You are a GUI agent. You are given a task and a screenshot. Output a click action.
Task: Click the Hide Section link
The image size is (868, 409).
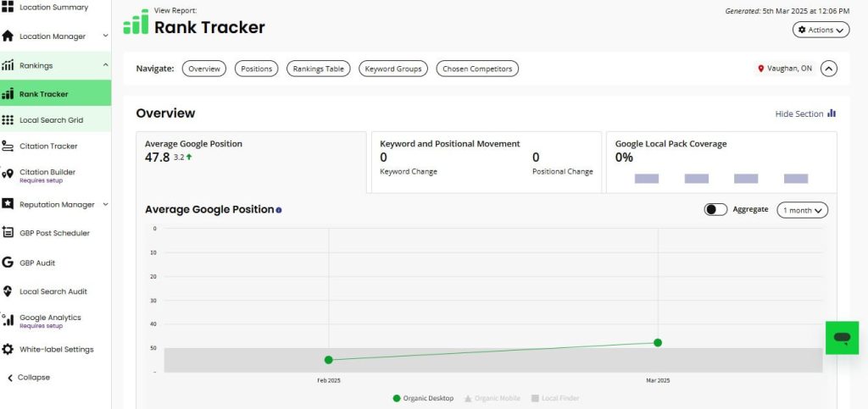pos(798,113)
